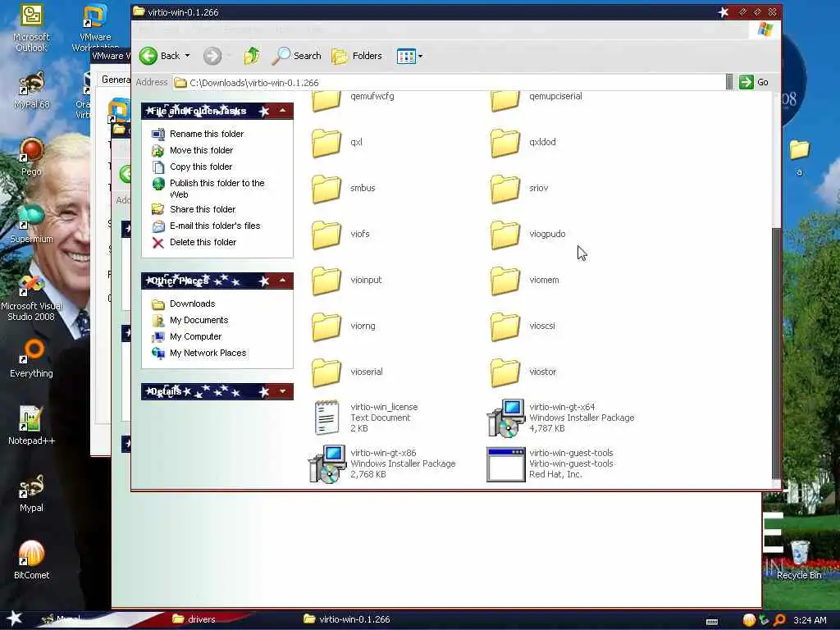Image resolution: width=840 pixels, height=630 pixels.
Task: Click Notepad++ desktop shortcut
Action: point(31,427)
